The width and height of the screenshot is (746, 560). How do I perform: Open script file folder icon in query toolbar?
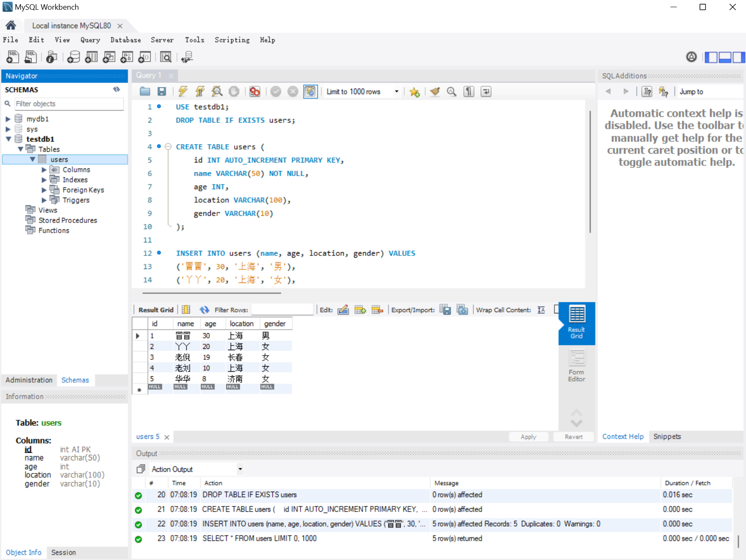[145, 91]
